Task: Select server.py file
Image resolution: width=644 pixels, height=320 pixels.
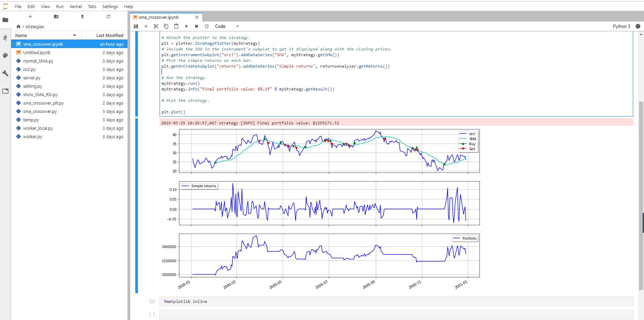Action: click(x=69, y=78)
